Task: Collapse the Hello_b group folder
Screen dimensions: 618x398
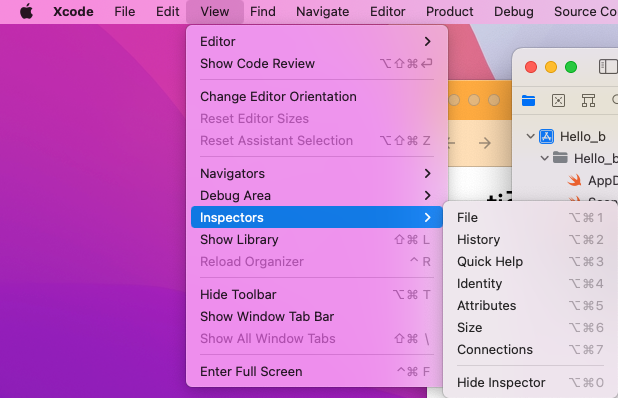Action: (544, 158)
